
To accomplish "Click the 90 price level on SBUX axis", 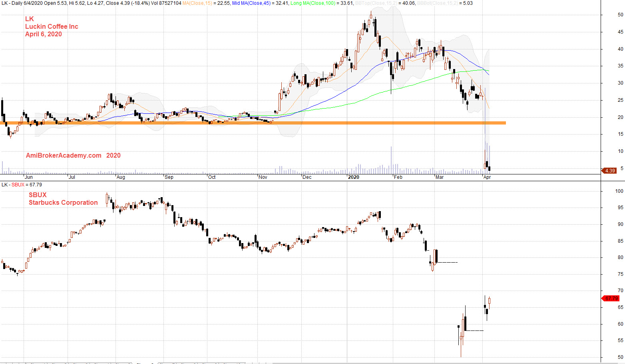I will (620, 224).
